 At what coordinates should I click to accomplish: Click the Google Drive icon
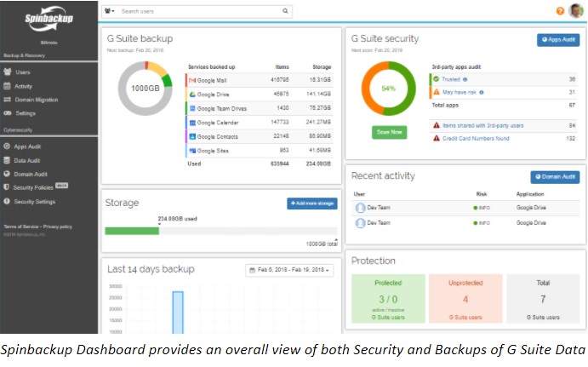coord(192,95)
